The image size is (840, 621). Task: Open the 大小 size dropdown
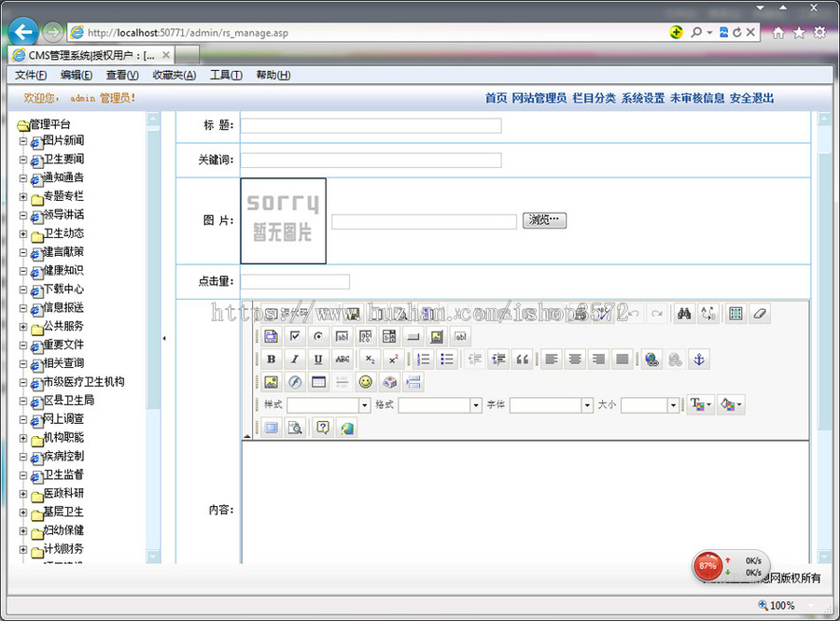click(x=650, y=405)
